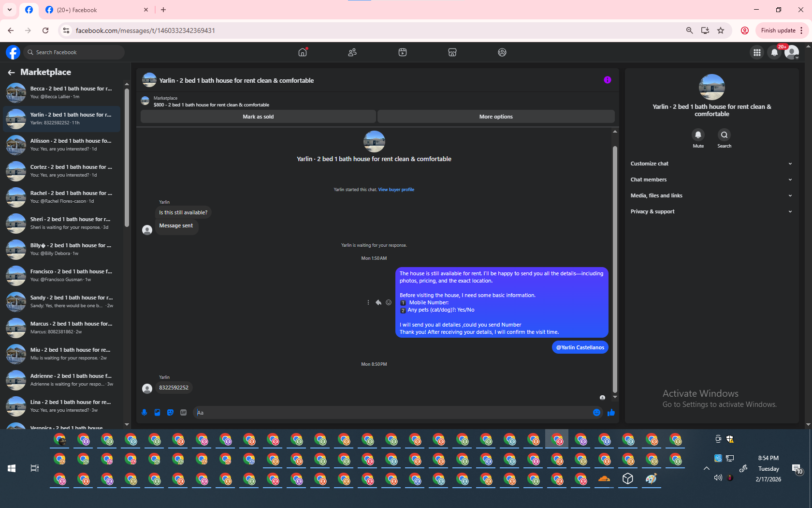
Task: Search in conversation magnifier icon
Action: coord(724,135)
